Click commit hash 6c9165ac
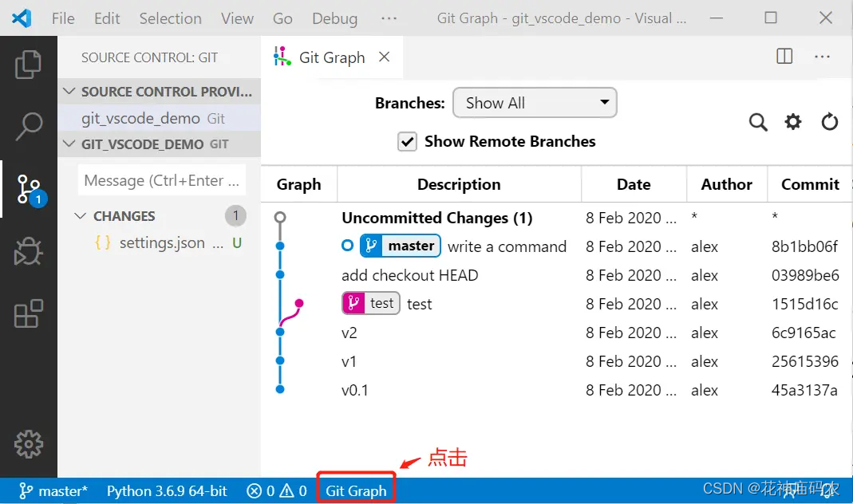This screenshot has height=504, width=853. click(x=804, y=333)
